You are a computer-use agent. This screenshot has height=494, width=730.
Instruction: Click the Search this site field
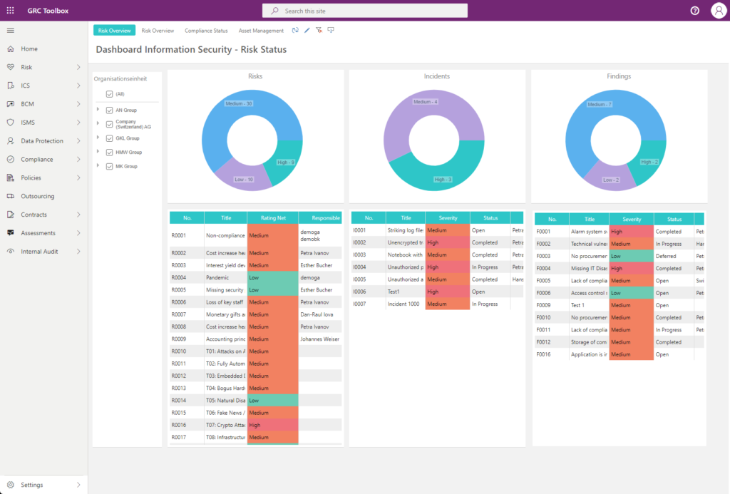(365, 11)
